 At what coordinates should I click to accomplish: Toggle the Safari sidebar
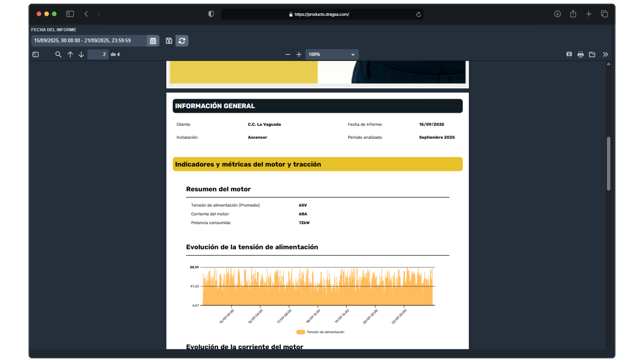[70, 14]
